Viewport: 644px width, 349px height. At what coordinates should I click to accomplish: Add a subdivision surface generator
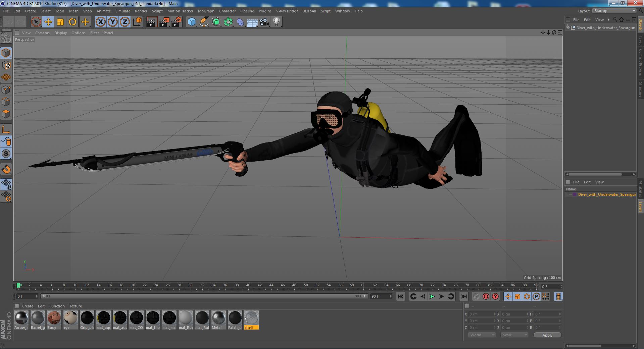(x=216, y=22)
